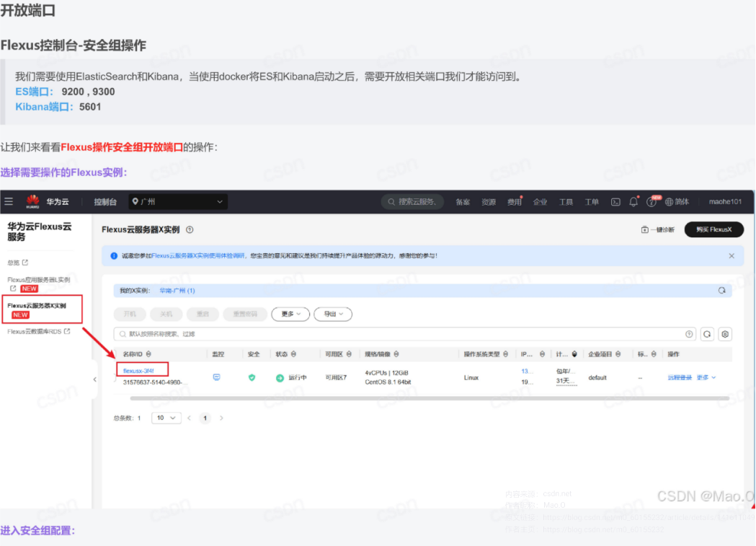756x546 pixels.
Task: Open table settings gear icon
Action: 725,334
